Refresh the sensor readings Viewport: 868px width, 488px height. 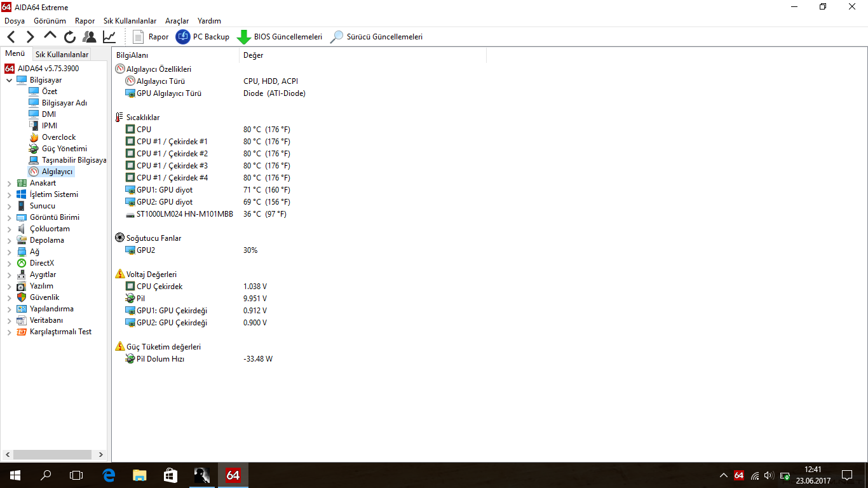70,37
